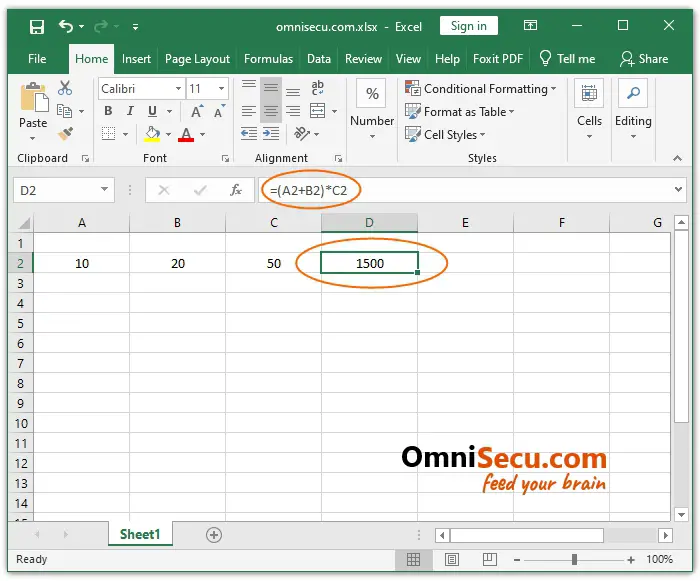700x581 pixels.
Task: Click the Borders icon
Action: point(108,134)
